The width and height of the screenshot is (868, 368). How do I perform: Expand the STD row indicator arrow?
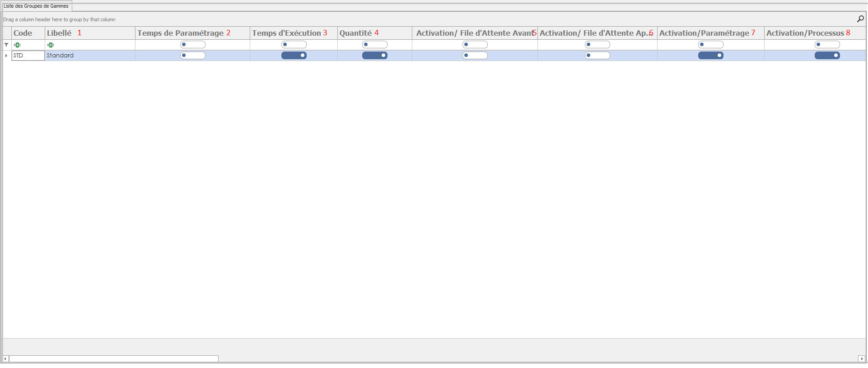[x=6, y=56]
